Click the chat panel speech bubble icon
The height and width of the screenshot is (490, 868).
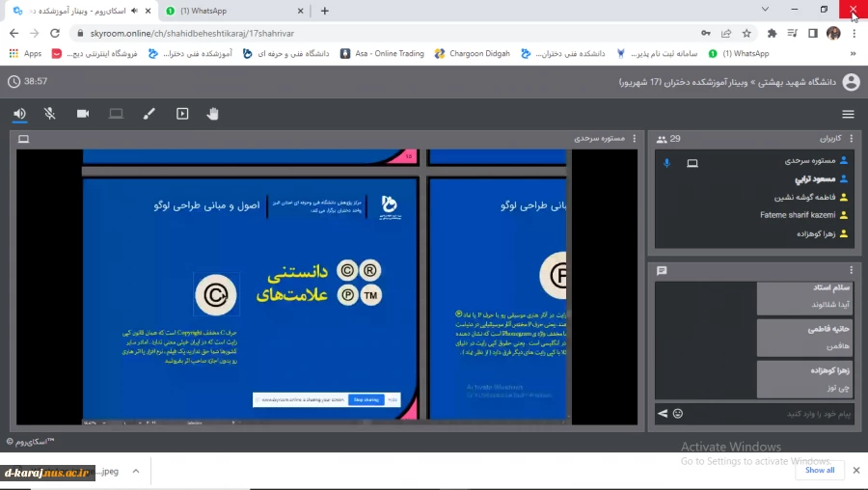pyautogui.click(x=662, y=271)
